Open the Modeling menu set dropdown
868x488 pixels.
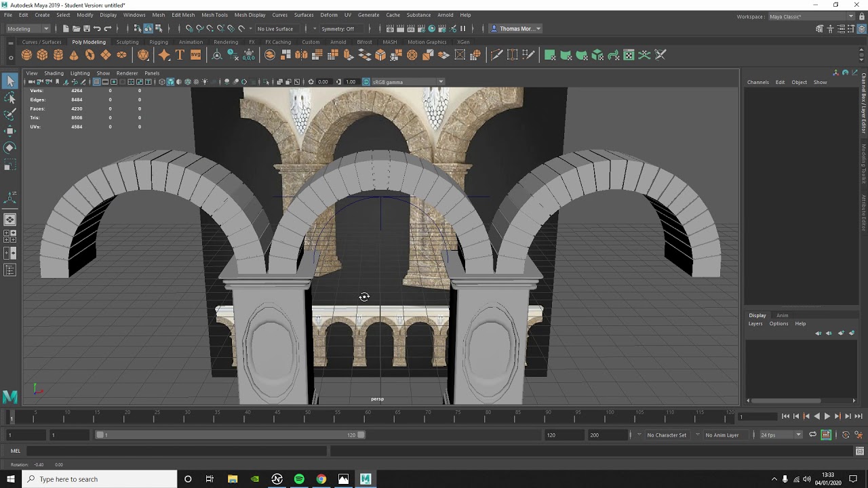click(27, 28)
